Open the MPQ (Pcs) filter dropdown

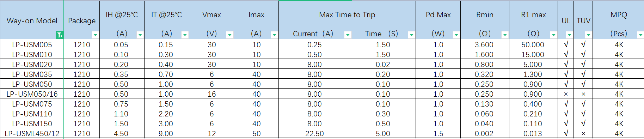[x=640, y=35]
